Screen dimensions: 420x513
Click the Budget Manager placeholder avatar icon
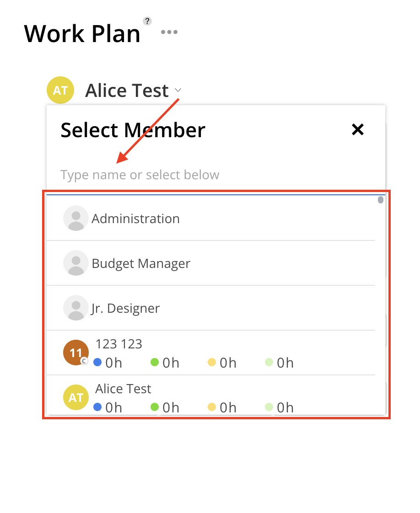tap(76, 263)
